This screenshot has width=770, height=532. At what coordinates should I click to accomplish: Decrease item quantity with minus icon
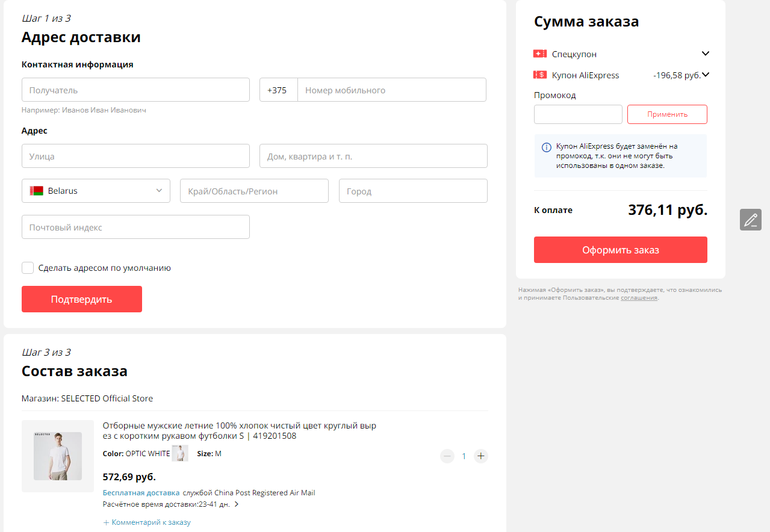(447, 456)
